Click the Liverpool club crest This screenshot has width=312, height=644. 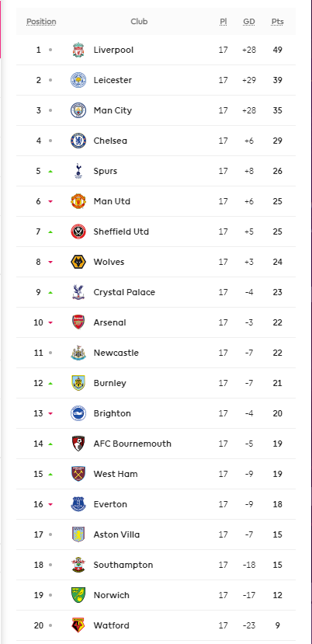point(78,50)
